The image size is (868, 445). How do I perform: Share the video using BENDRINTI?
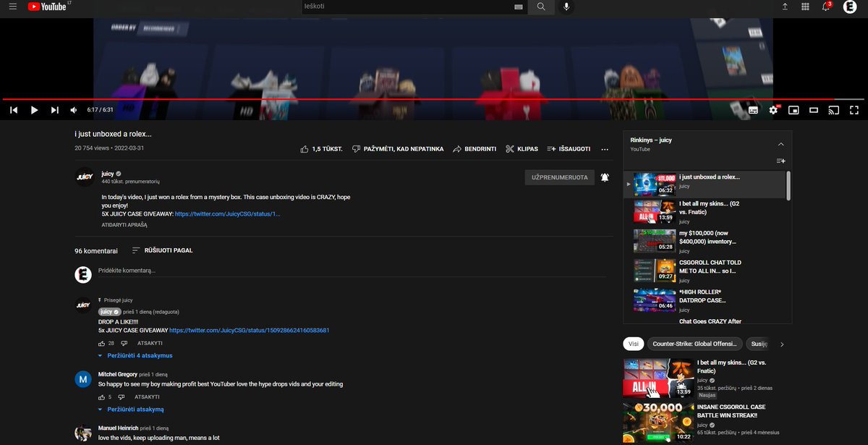475,149
